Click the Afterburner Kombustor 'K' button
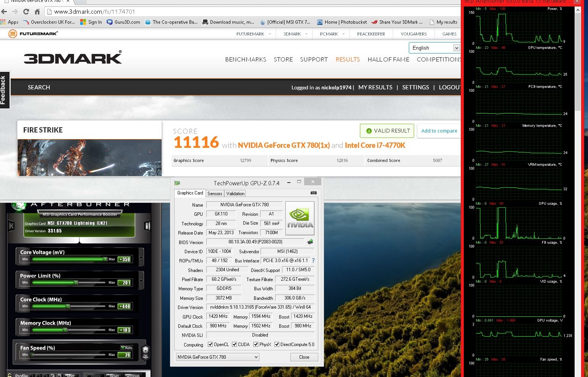Screen dimensions: 588x377 (x=11, y=226)
